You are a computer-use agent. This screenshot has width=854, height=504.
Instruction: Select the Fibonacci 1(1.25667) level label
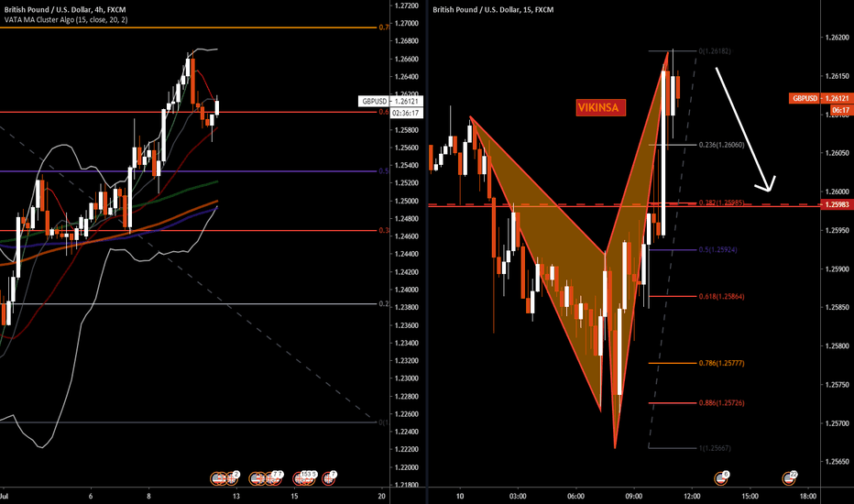click(715, 448)
